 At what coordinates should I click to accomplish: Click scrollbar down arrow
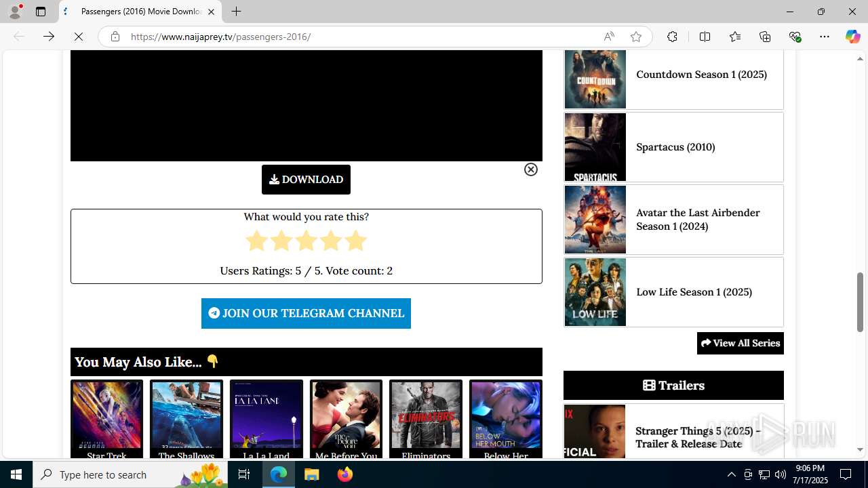point(860,449)
